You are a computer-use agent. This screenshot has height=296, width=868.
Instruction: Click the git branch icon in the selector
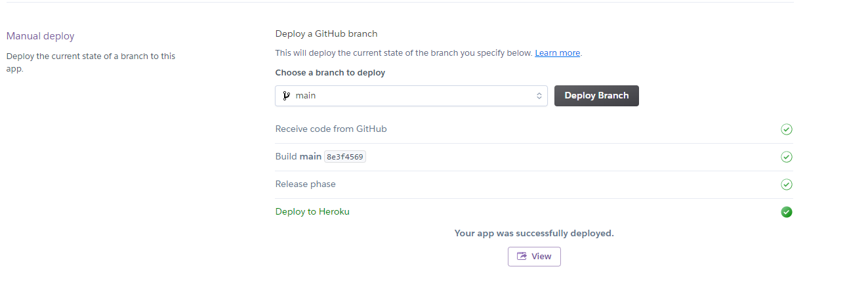[x=286, y=96]
